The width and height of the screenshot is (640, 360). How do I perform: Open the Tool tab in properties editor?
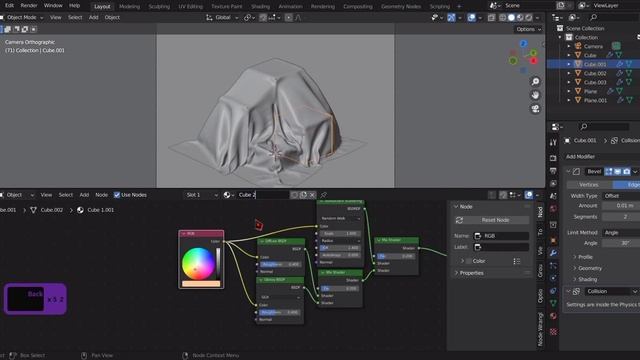tap(553, 142)
